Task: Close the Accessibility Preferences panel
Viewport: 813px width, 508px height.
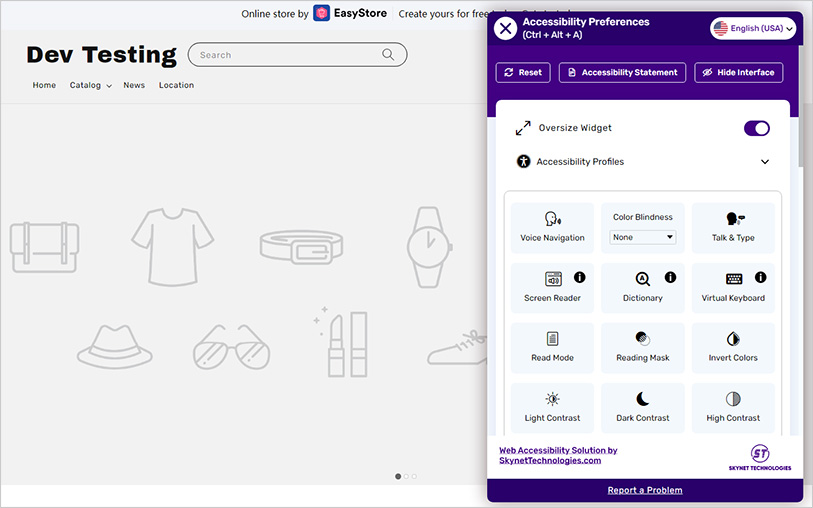Action: tap(505, 29)
